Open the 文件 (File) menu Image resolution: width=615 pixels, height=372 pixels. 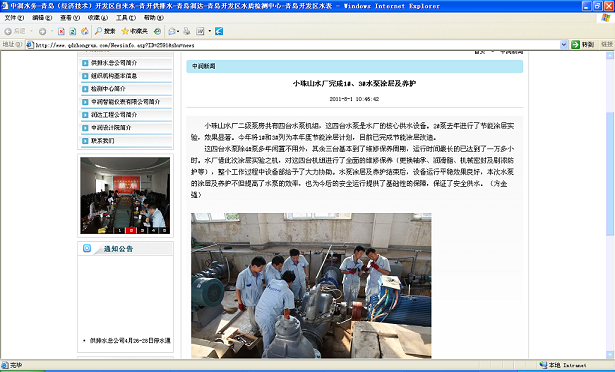pyautogui.click(x=14, y=18)
